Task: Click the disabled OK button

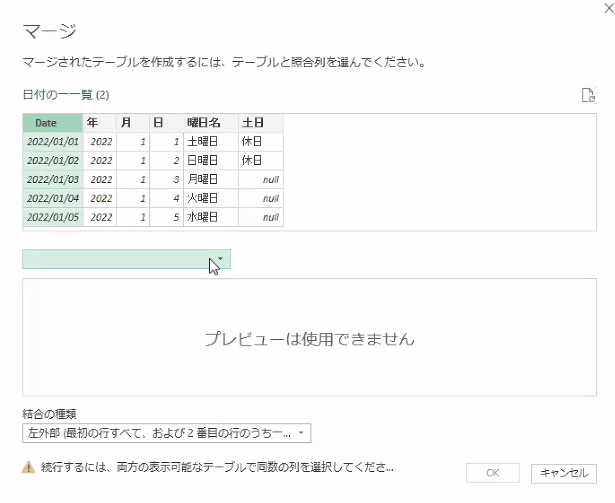Action: pos(493,473)
